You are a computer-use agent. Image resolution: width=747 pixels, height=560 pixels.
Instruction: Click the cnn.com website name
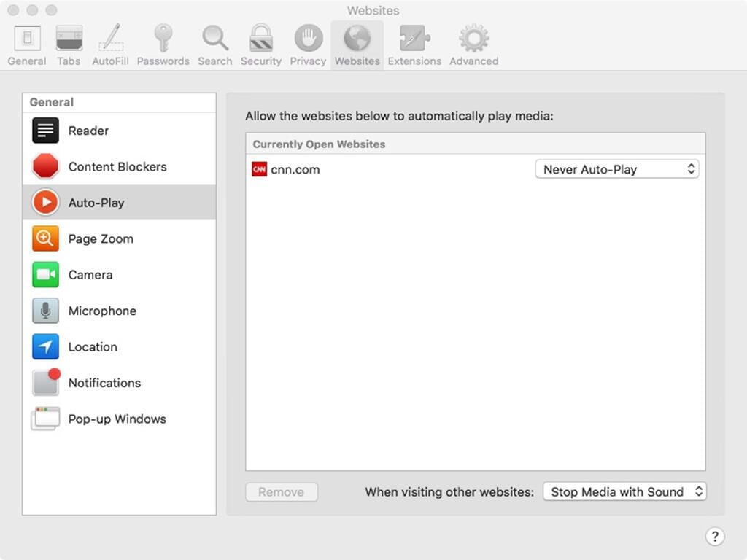click(x=295, y=169)
